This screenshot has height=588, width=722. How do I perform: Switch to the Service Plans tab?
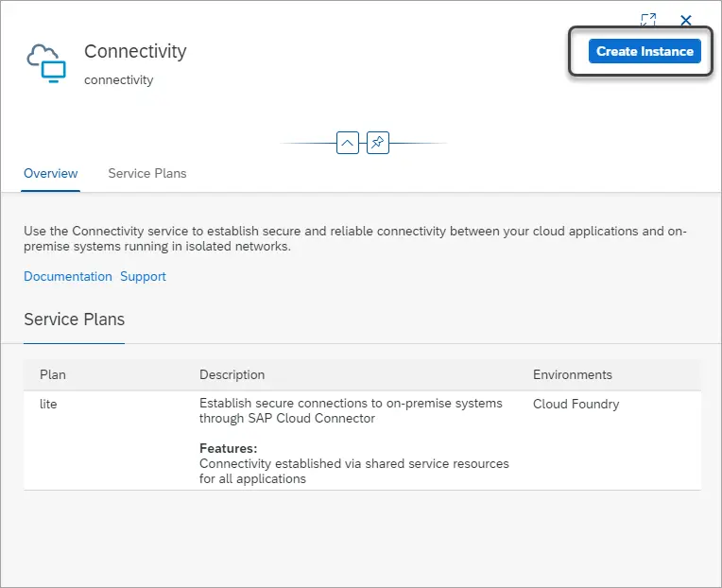146,174
